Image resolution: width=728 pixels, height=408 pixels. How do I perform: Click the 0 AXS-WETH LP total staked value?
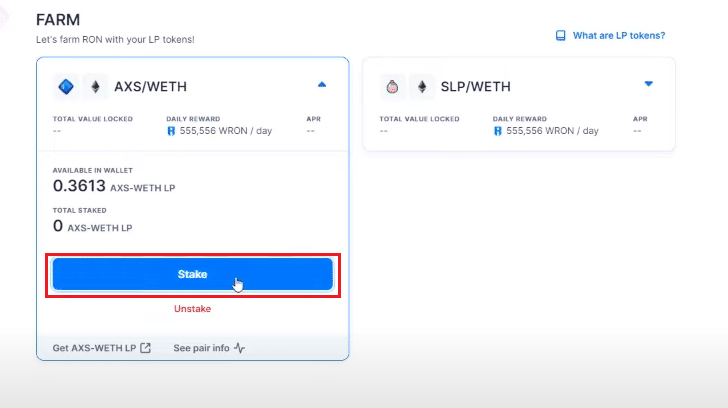tap(92, 227)
